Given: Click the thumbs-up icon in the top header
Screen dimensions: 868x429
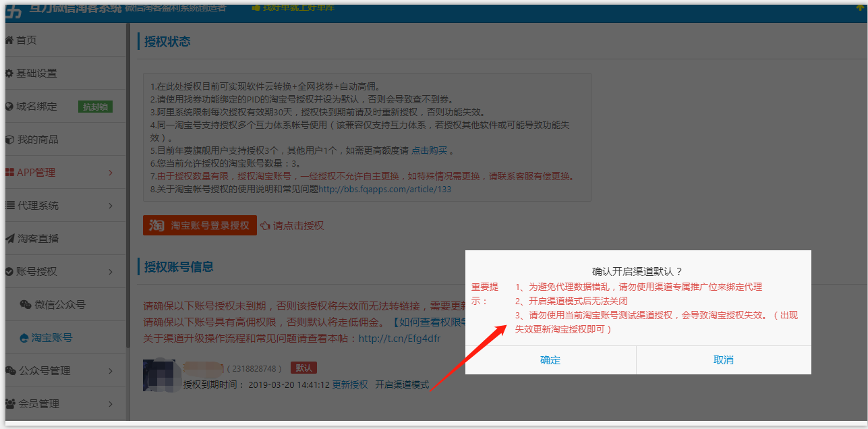Looking at the screenshot, I should pyautogui.click(x=256, y=7).
